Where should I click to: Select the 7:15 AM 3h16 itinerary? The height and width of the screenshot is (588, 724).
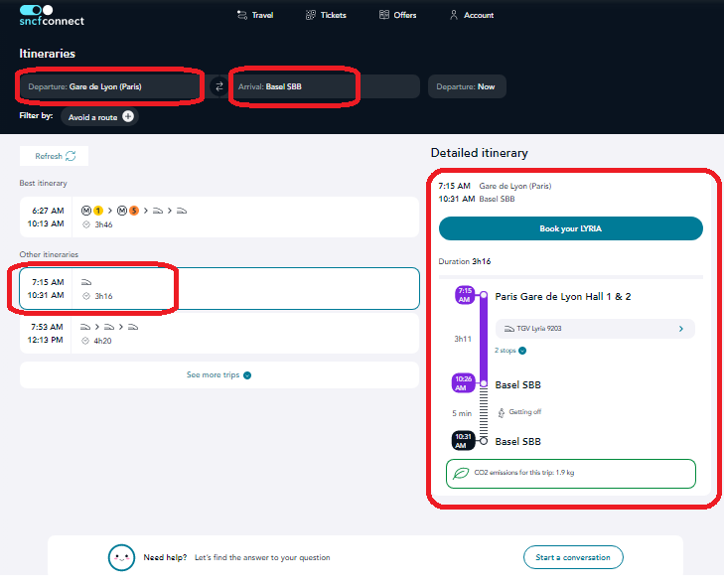pos(219,289)
